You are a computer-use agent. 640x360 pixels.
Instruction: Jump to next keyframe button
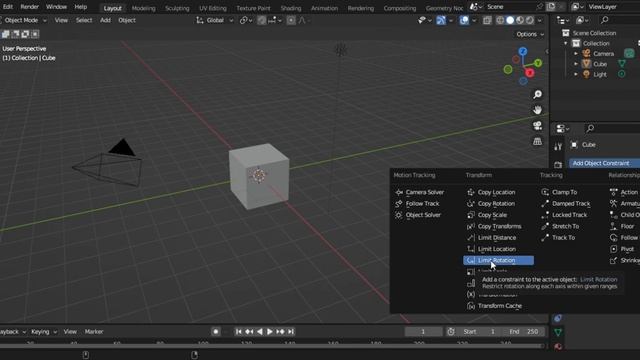click(280, 331)
